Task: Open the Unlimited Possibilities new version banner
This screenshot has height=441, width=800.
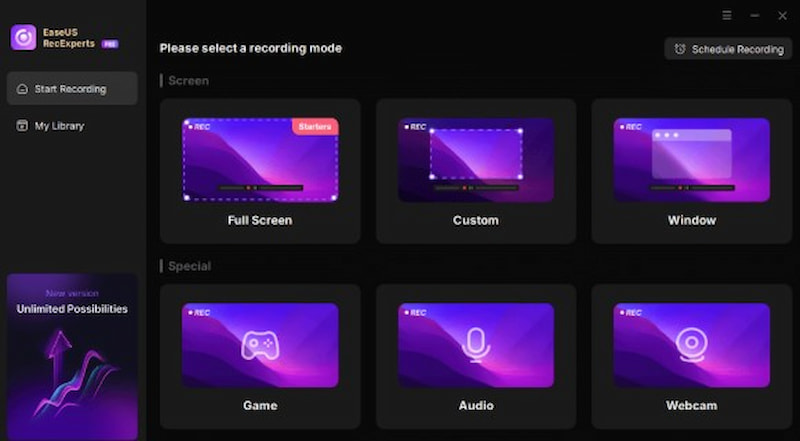Action: tap(72, 356)
